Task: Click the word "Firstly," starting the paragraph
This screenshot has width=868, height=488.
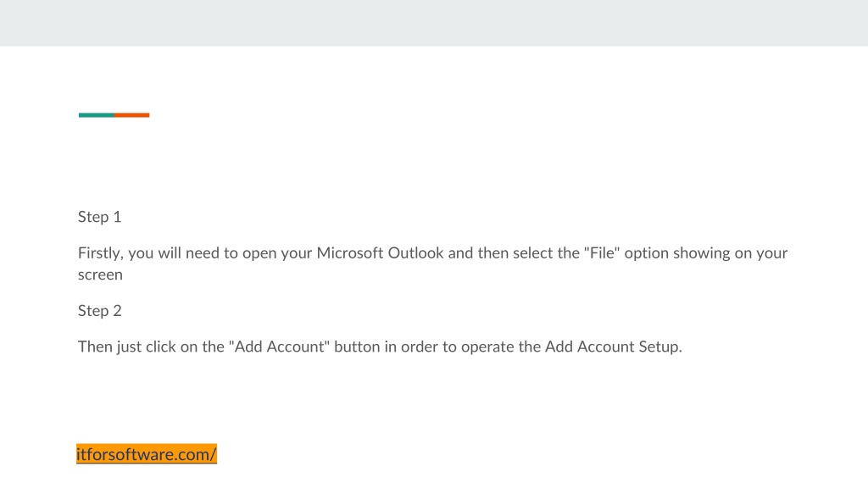Action: point(101,253)
